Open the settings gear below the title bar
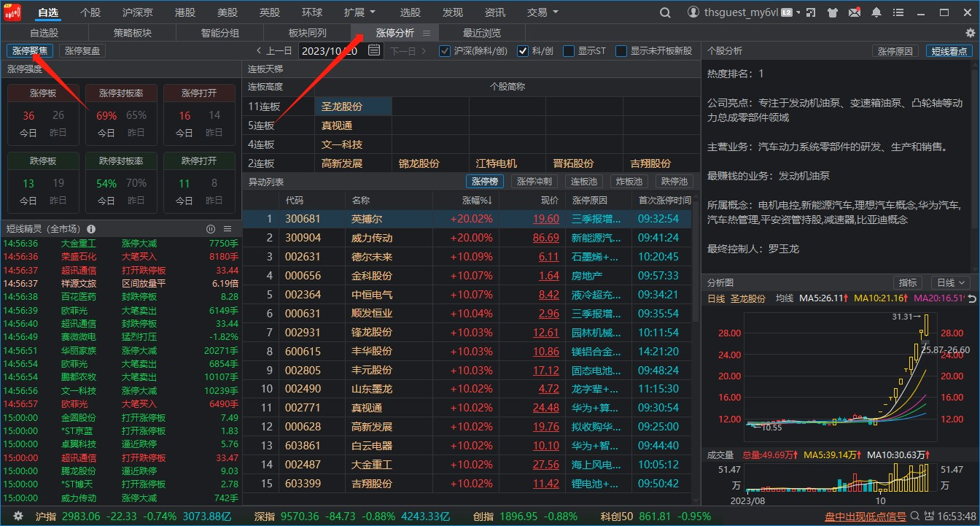 970,33
